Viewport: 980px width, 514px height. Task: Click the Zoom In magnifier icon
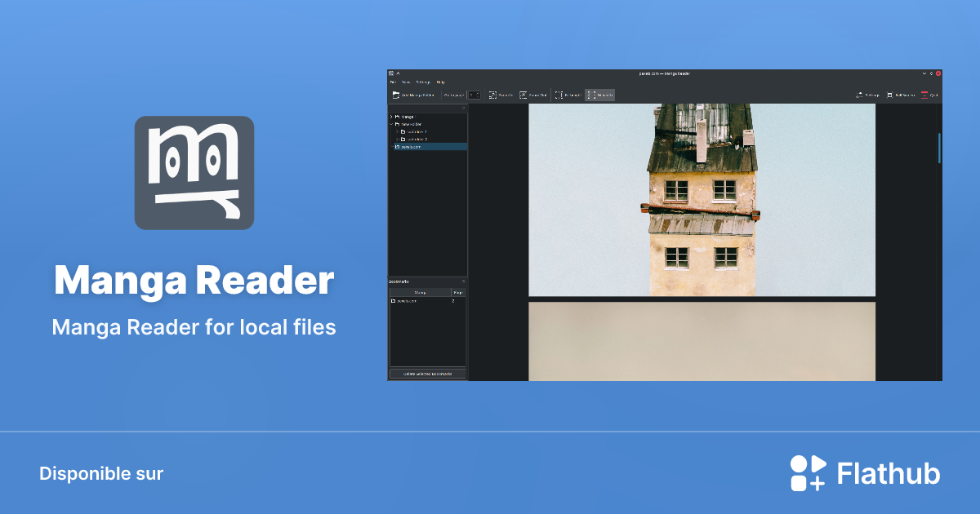tap(492, 95)
